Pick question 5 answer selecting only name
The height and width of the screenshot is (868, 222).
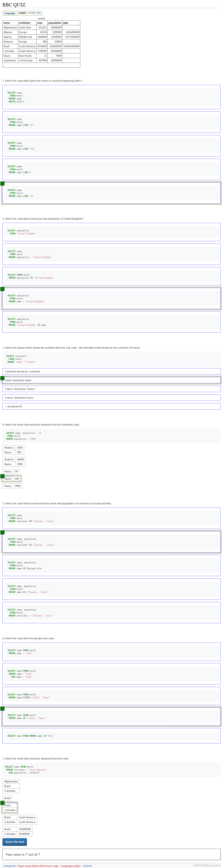click(111, 518)
